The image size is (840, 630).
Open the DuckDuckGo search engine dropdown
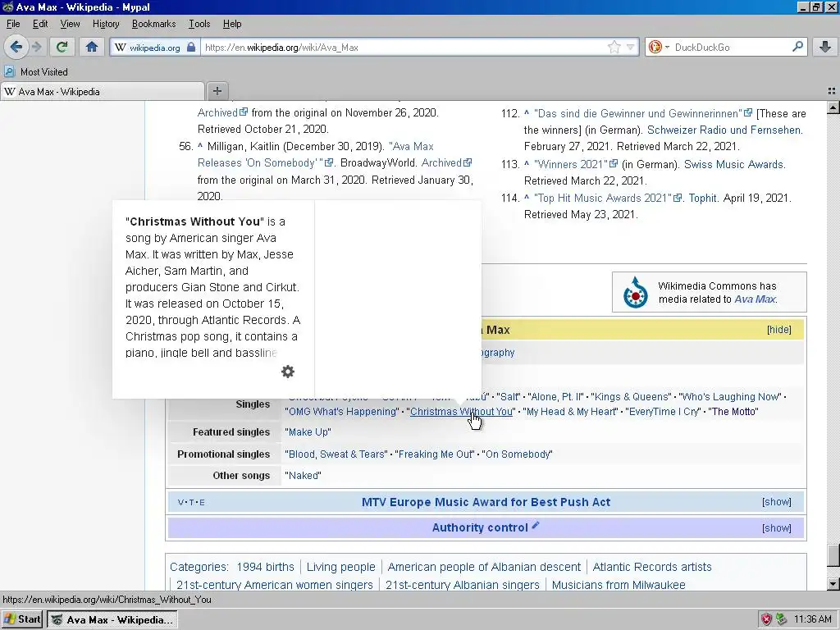(x=658, y=47)
